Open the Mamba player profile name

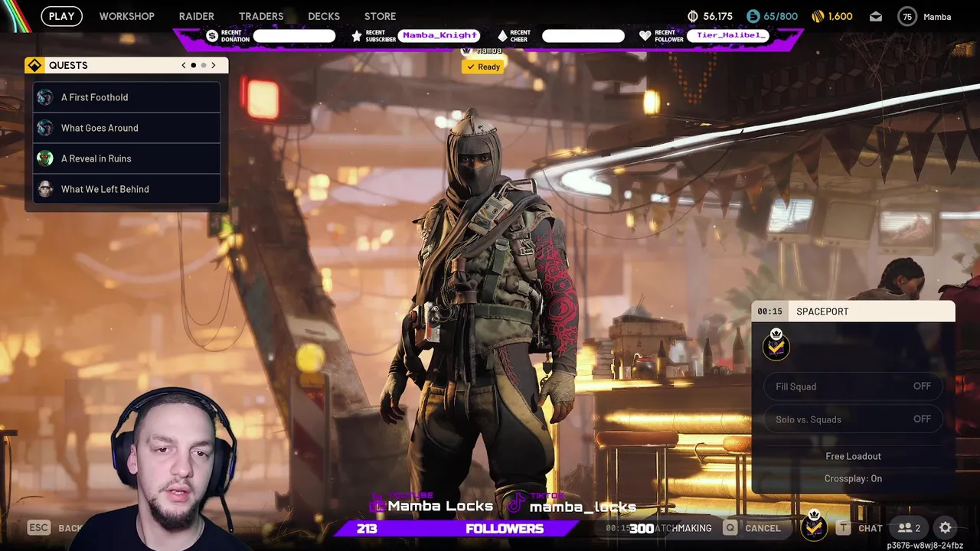click(937, 17)
